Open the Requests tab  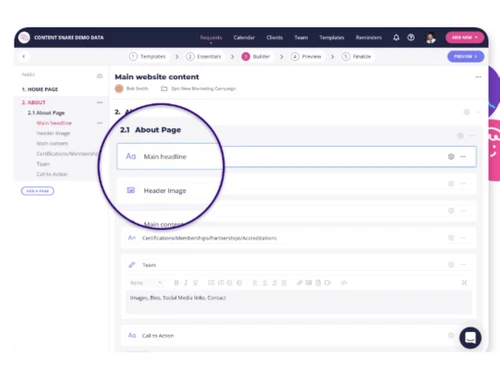pyautogui.click(x=211, y=38)
